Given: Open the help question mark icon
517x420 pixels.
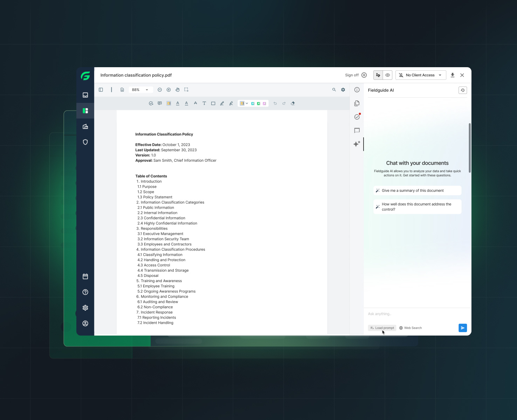Looking at the screenshot, I should 85,292.
